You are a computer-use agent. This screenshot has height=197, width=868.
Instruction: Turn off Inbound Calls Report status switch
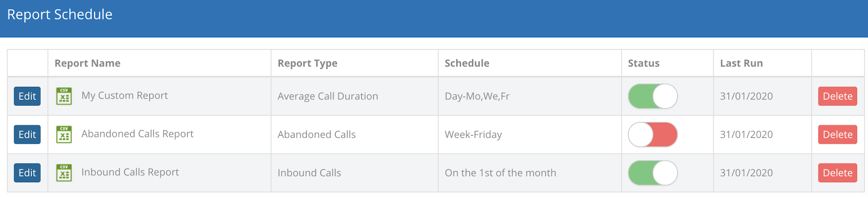click(653, 173)
